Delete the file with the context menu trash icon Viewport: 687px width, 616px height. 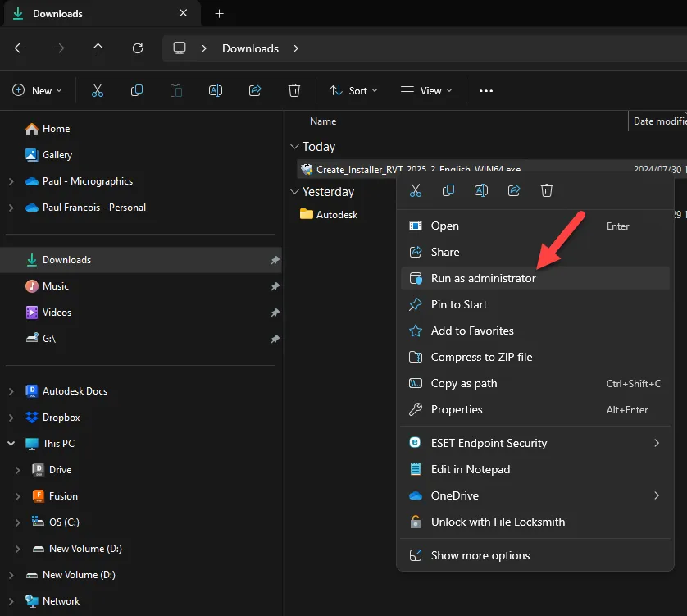[x=546, y=190]
